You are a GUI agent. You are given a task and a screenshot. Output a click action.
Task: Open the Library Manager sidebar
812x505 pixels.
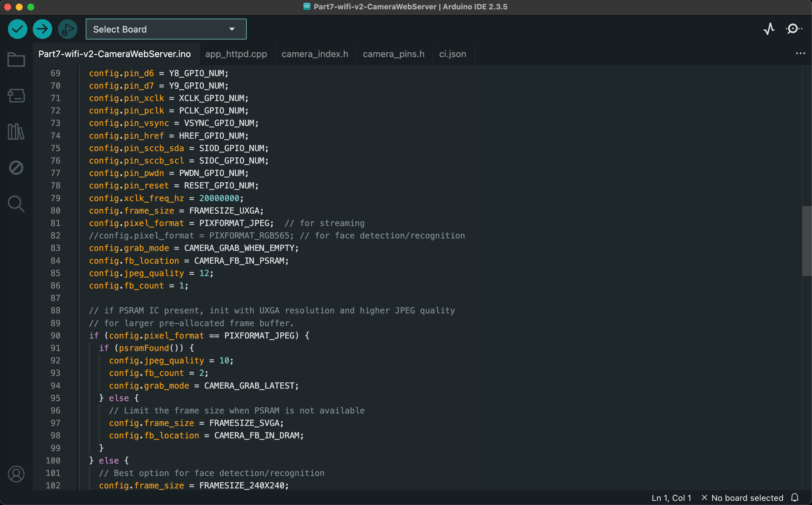pyautogui.click(x=16, y=132)
